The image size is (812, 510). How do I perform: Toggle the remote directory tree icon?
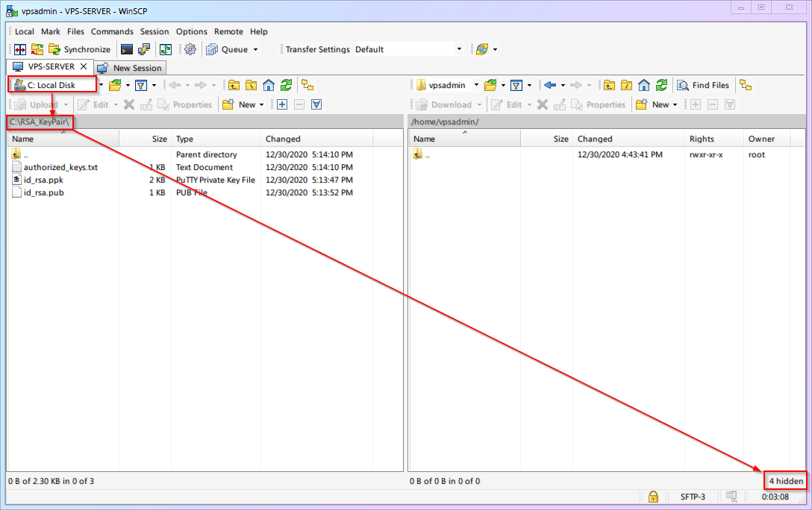pyautogui.click(x=745, y=85)
